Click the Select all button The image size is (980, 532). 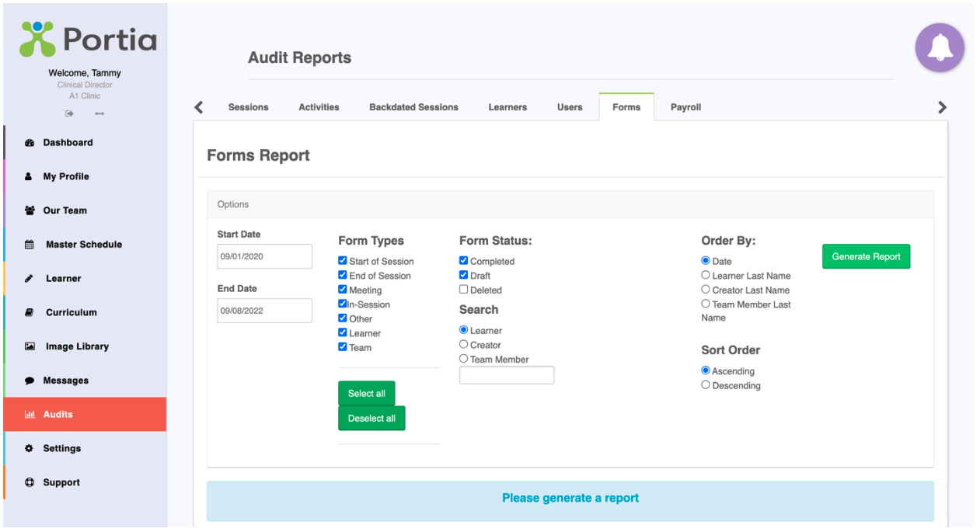[367, 393]
